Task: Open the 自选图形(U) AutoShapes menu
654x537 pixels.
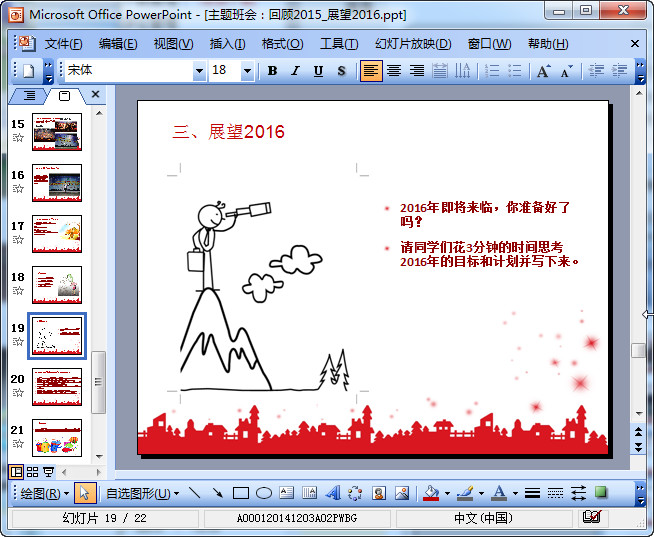Action: click(143, 494)
